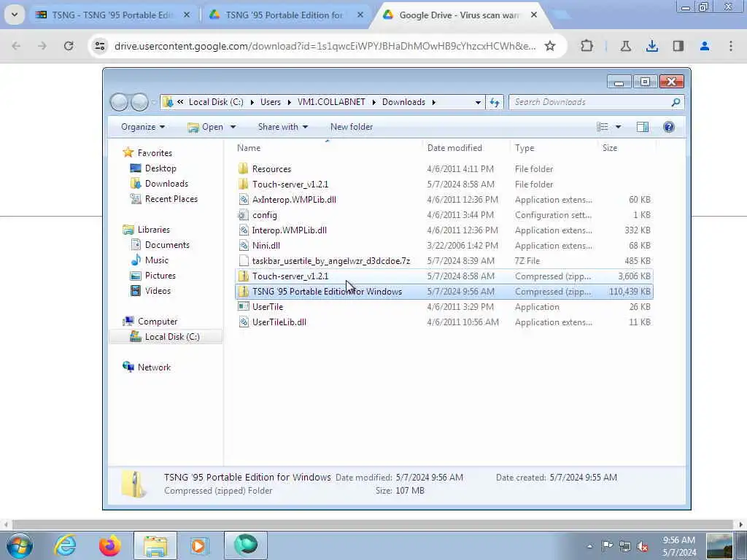Expand address bar history dropdown
This screenshot has width=747, height=560.
click(x=478, y=102)
